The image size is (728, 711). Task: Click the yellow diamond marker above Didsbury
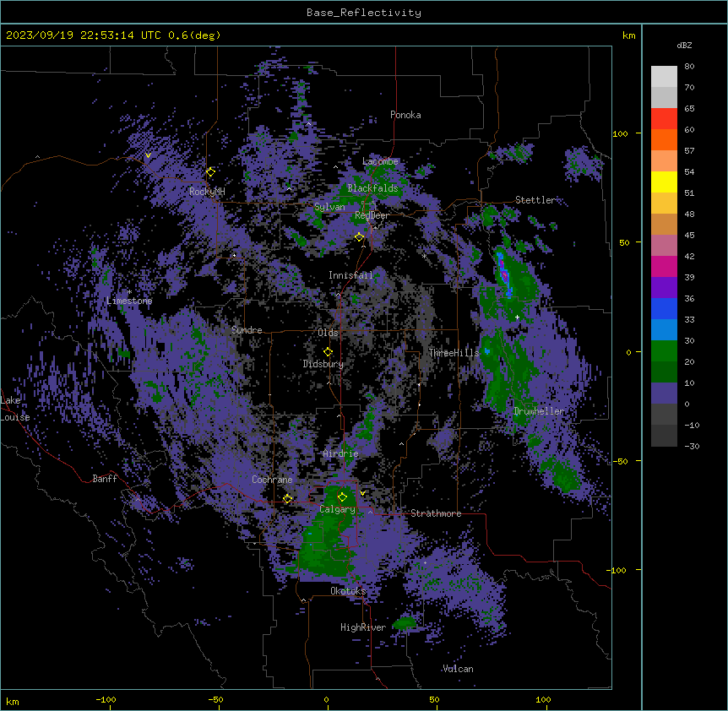click(328, 352)
